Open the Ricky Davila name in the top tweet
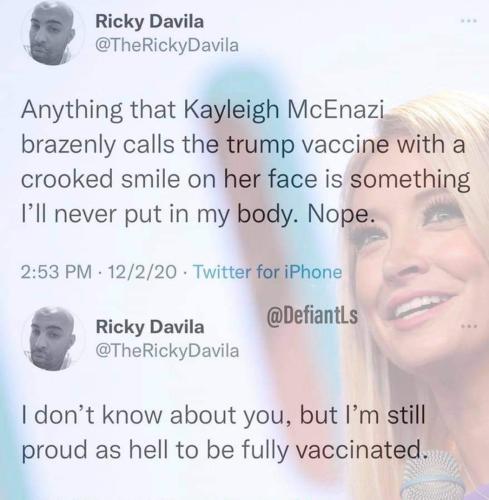Viewport: 489px width, 500px height. 150,22
